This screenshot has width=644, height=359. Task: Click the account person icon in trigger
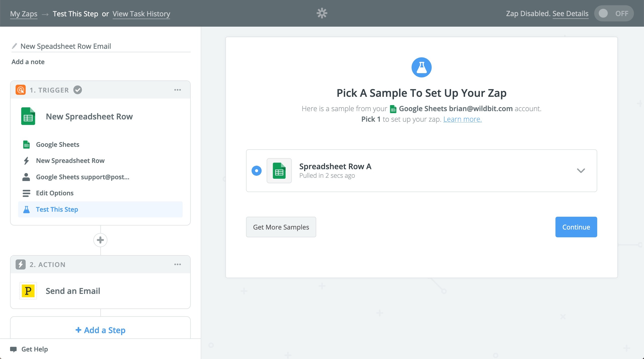[x=26, y=177]
